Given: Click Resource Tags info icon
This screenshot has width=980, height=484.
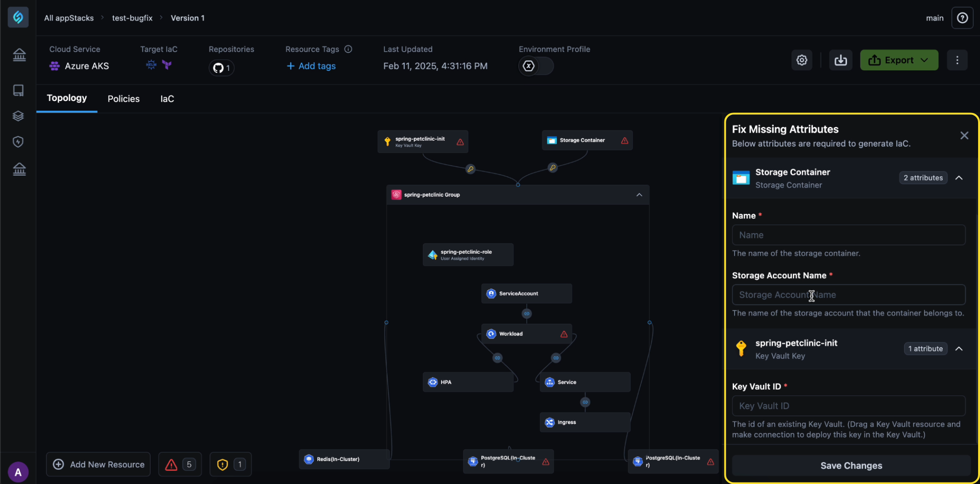Looking at the screenshot, I should tap(348, 49).
